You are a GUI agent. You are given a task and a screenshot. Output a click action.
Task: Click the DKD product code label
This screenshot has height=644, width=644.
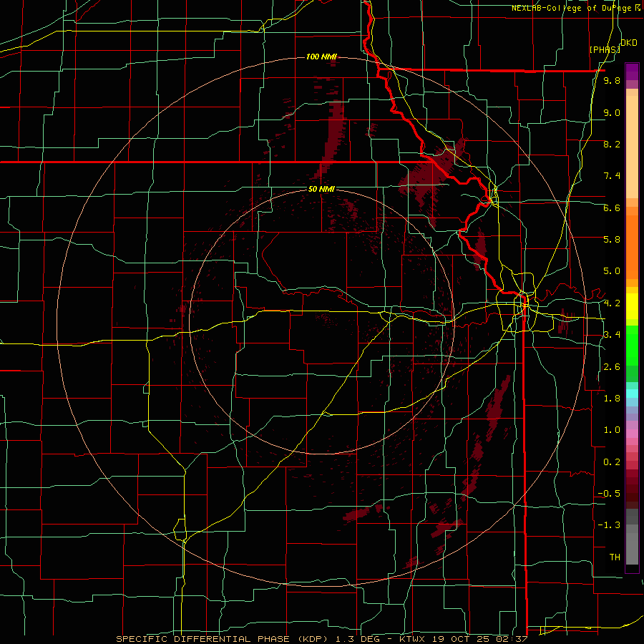point(628,43)
